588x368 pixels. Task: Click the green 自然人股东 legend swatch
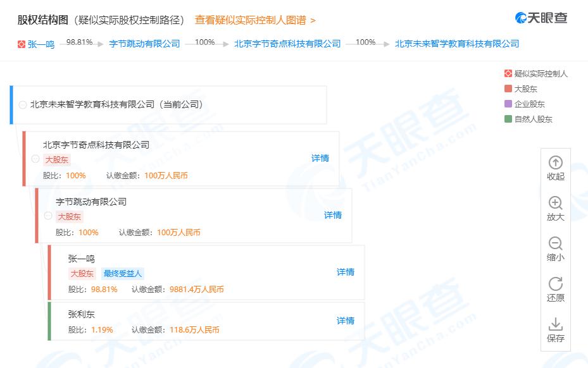tap(508, 119)
